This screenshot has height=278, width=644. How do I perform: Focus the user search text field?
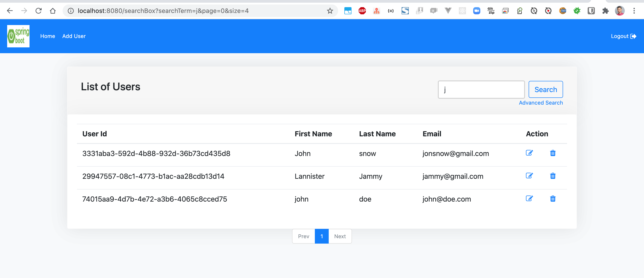click(481, 89)
